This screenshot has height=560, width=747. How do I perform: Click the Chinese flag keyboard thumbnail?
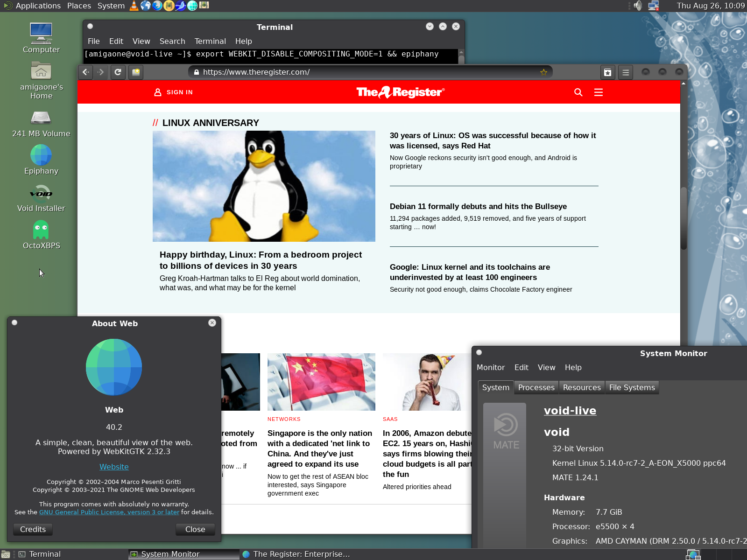pyautogui.click(x=321, y=382)
